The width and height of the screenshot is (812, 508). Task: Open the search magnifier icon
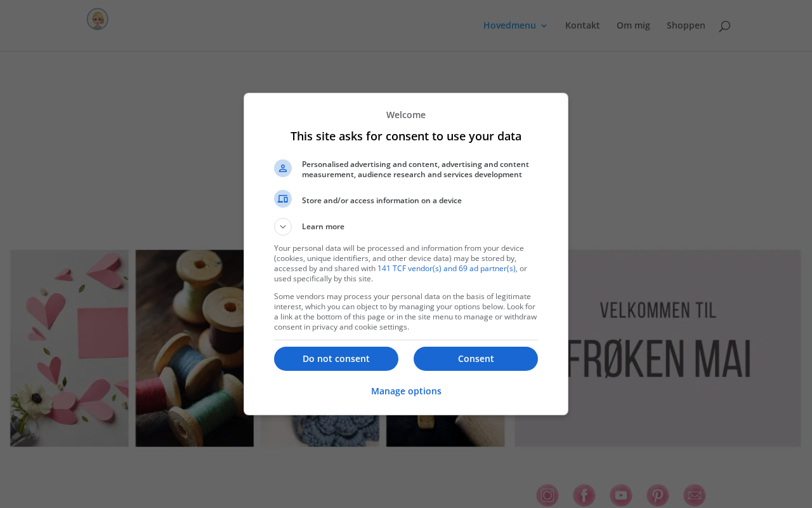coord(724,26)
